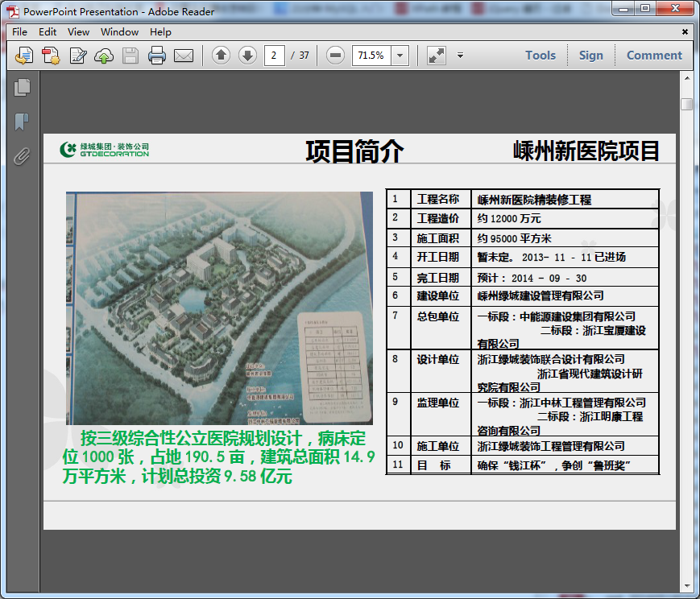Click the Save floppy disk icon
The height and width of the screenshot is (599, 700).
coord(130,56)
